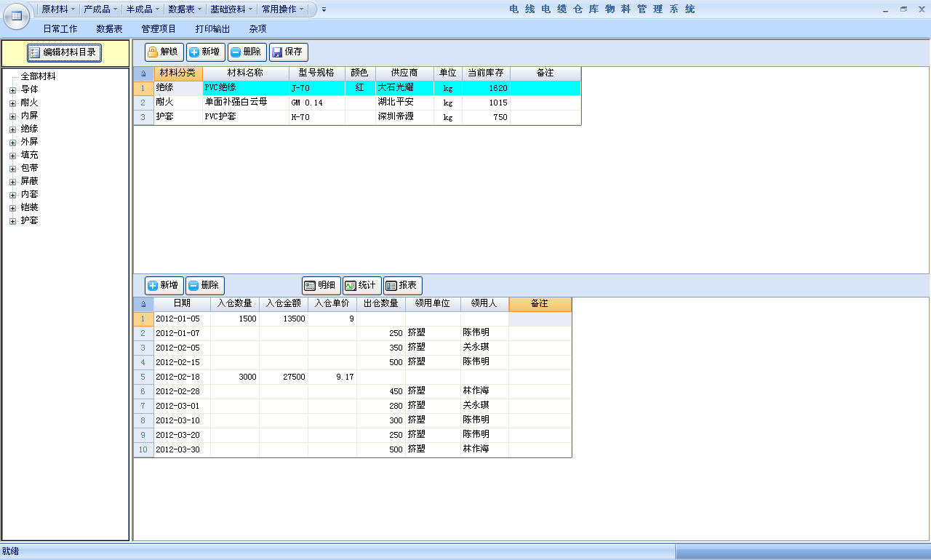Open the 原材料 dropdown menu
The image size is (931, 560).
click(58, 9)
